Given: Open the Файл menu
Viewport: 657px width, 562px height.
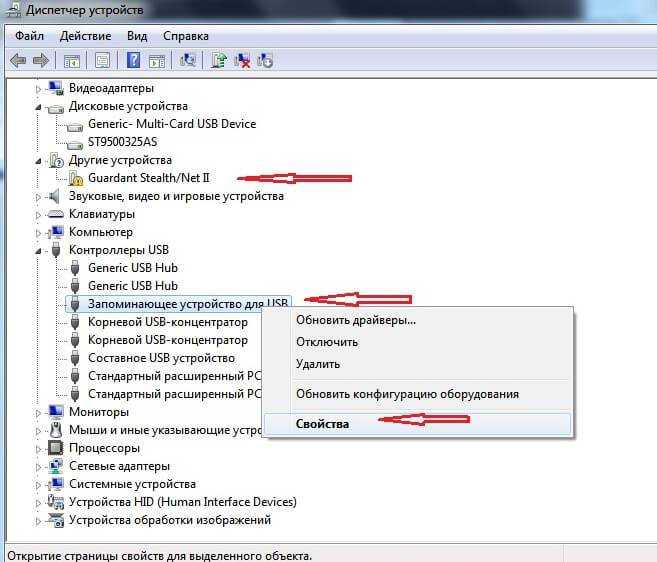Looking at the screenshot, I should [x=29, y=36].
